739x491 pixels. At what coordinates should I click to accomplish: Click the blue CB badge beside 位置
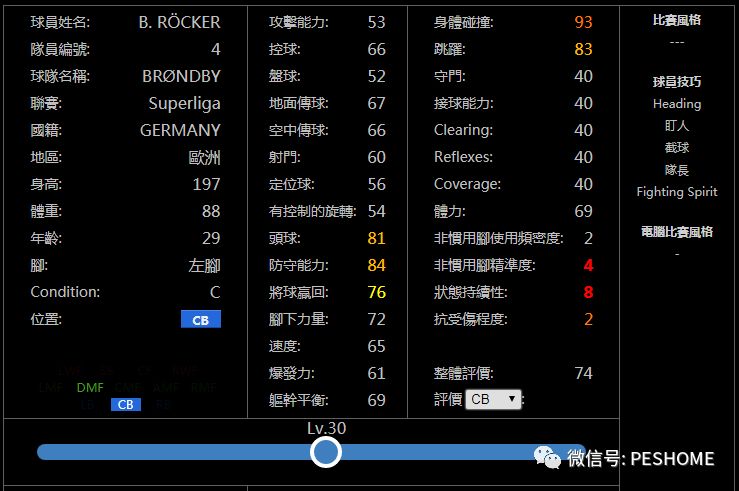coord(200,319)
